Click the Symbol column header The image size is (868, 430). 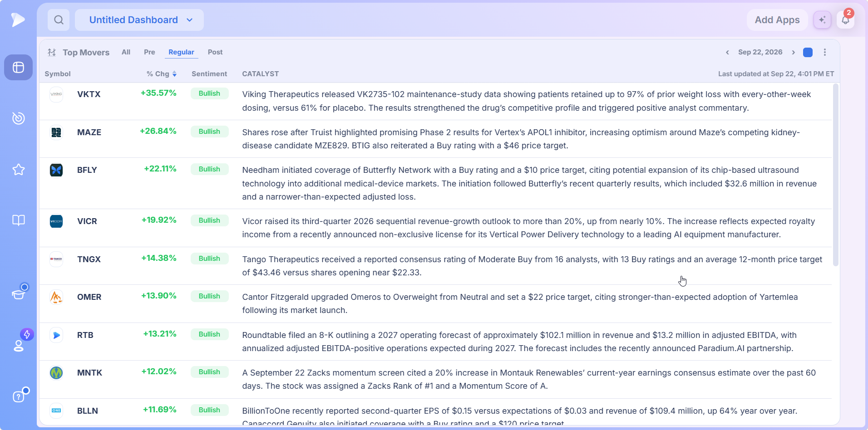[x=58, y=74]
